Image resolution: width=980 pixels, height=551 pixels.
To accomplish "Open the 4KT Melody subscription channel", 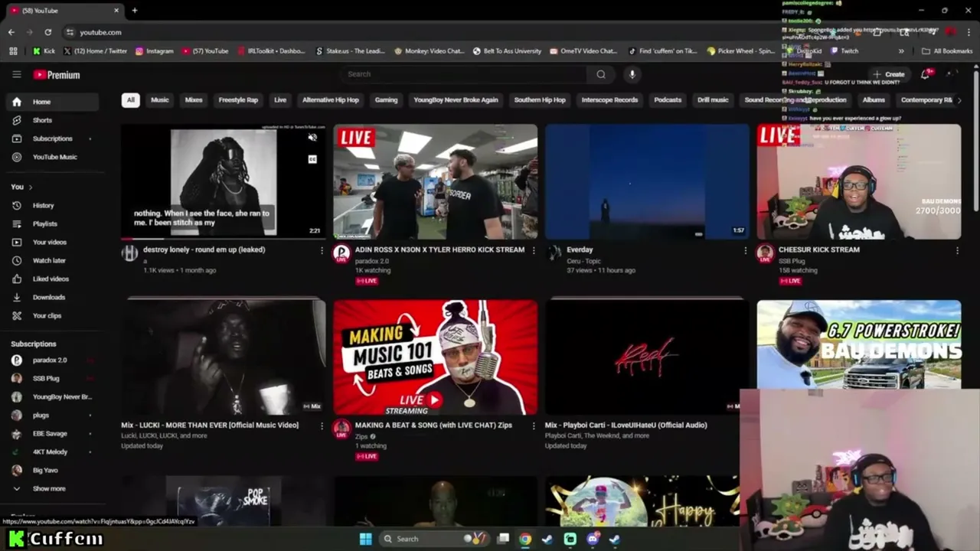I will [x=52, y=452].
